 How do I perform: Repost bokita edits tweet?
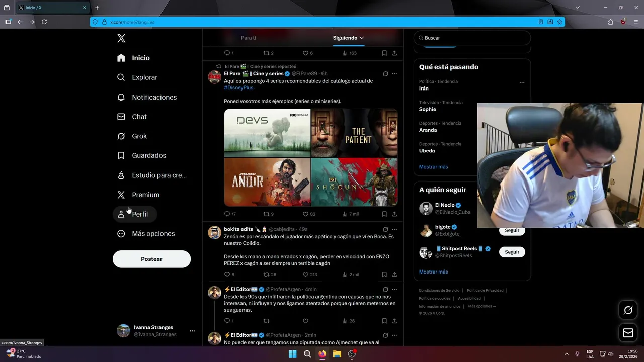(267, 275)
